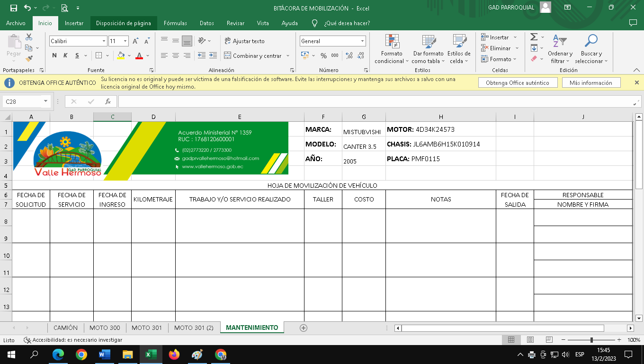This screenshot has width=644, height=364.
Task: Expand the number format General dropdown
Action: pos(362,41)
